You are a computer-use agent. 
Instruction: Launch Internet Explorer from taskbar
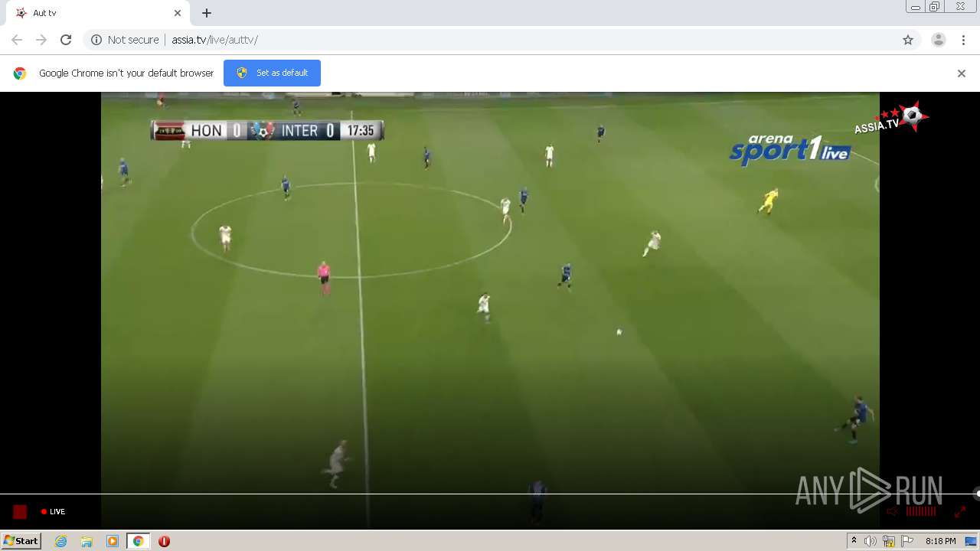61,541
